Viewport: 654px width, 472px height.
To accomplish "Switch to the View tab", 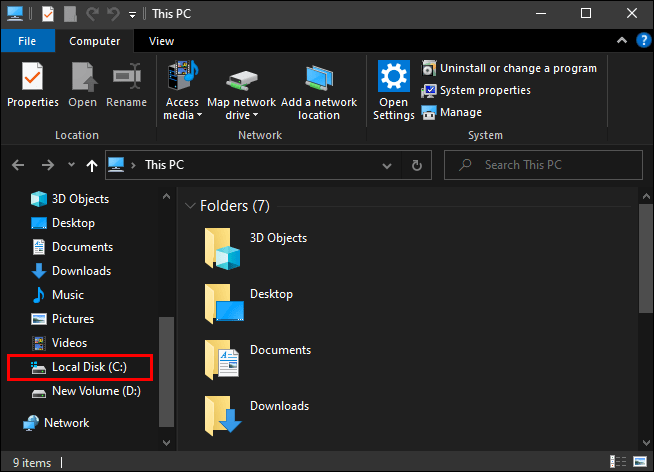I will [x=161, y=41].
